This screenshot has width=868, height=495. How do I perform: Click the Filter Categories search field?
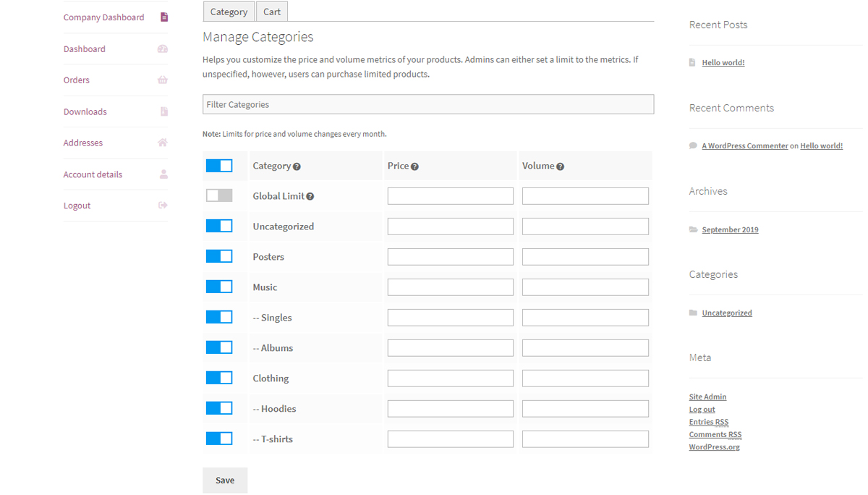point(428,104)
